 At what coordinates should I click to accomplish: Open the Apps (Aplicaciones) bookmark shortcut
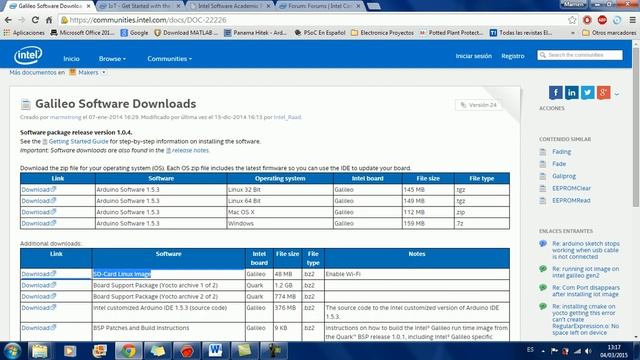[24, 32]
